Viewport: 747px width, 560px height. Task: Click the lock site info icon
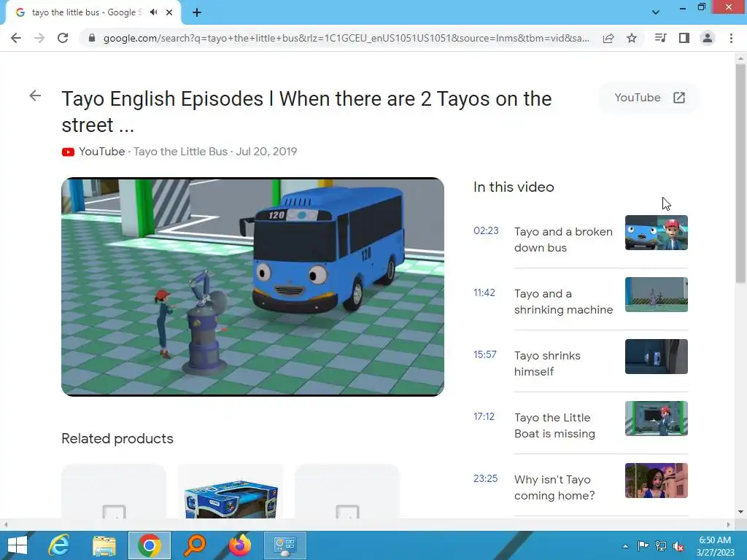click(92, 38)
